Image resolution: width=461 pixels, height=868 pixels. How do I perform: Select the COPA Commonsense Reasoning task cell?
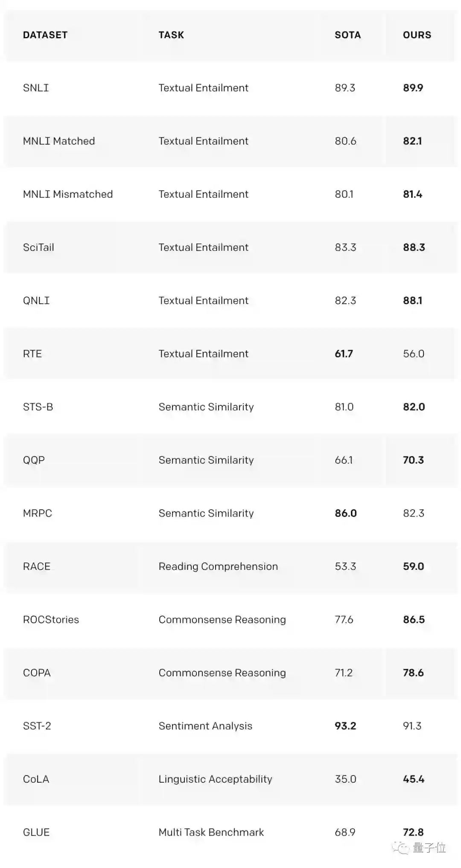pos(222,673)
